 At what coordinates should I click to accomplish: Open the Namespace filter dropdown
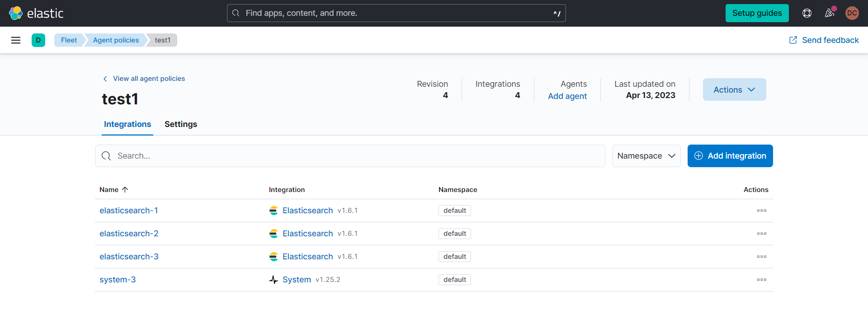[646, 156]
